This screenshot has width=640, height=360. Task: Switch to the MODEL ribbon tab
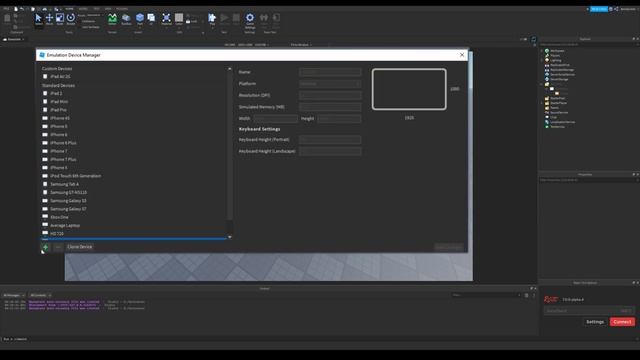click(83, 9)
